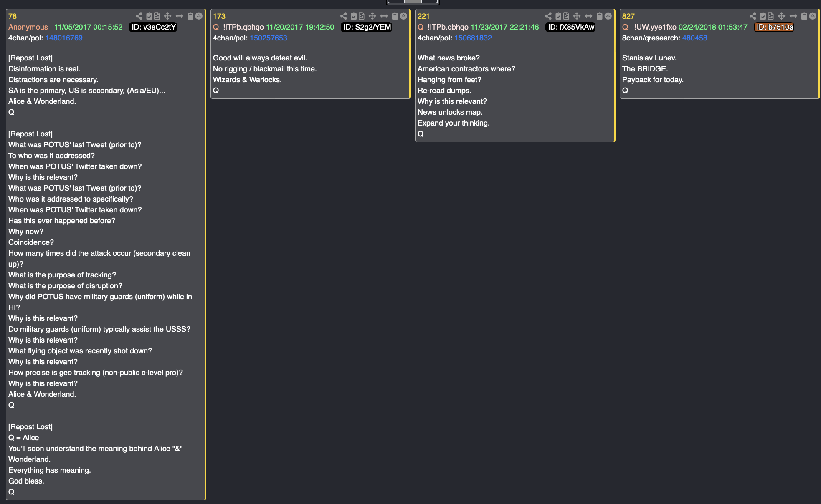Collapse post 827 with the circled arrow
This screenshot has height=504, width=821.
pos(813,16)
